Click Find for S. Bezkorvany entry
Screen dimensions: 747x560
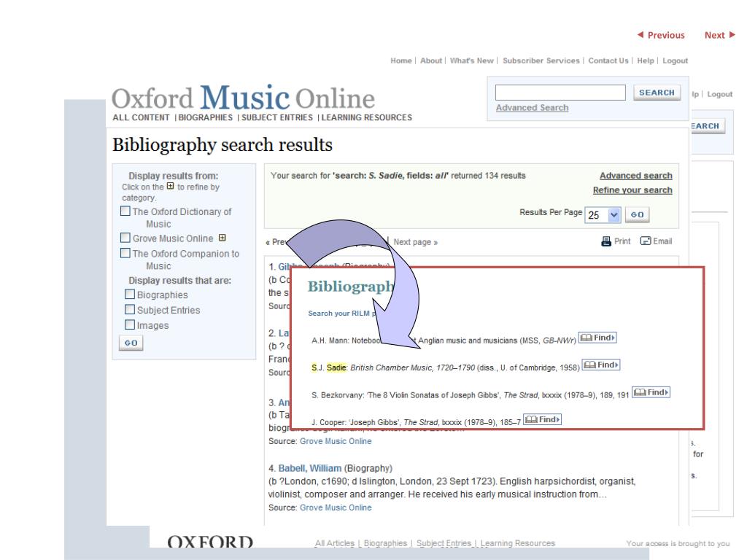tap(651, 392)
